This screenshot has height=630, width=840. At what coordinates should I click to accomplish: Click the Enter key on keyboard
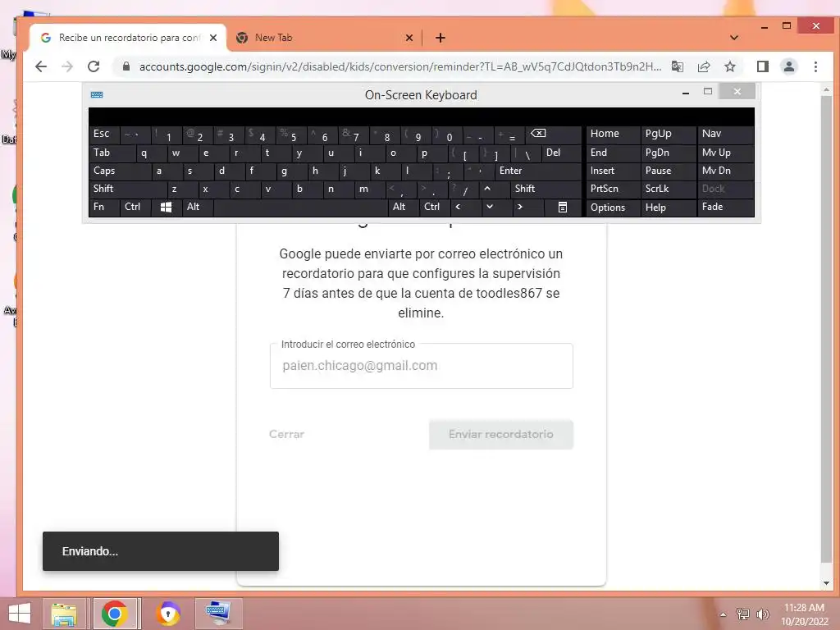pyautogui.click(x=538, y=171)
